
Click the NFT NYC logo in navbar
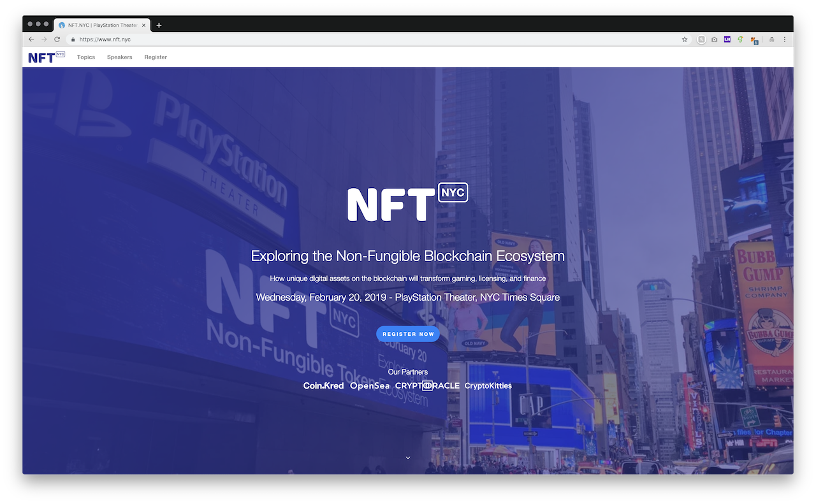click(47, 57)
